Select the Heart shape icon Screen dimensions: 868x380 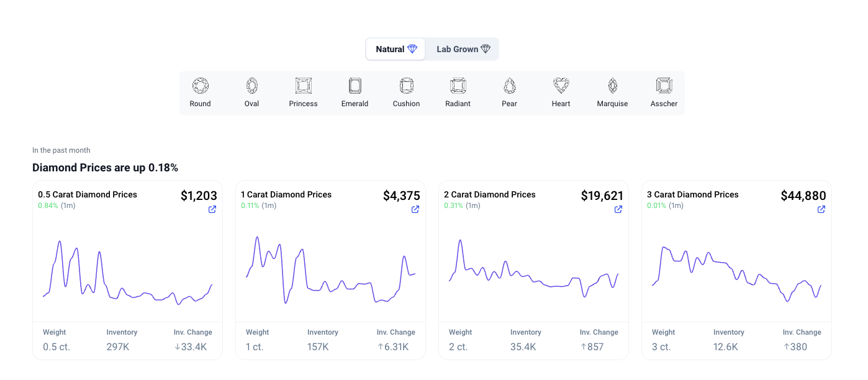561,86
